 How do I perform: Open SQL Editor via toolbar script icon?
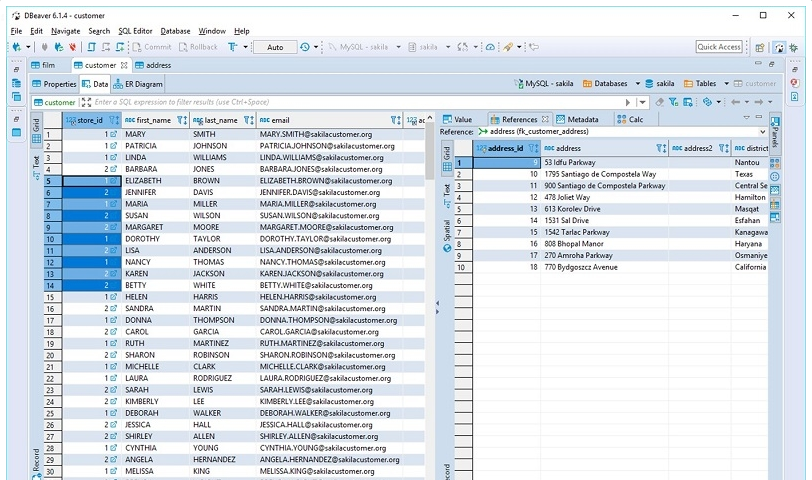(x=92, y=47)
